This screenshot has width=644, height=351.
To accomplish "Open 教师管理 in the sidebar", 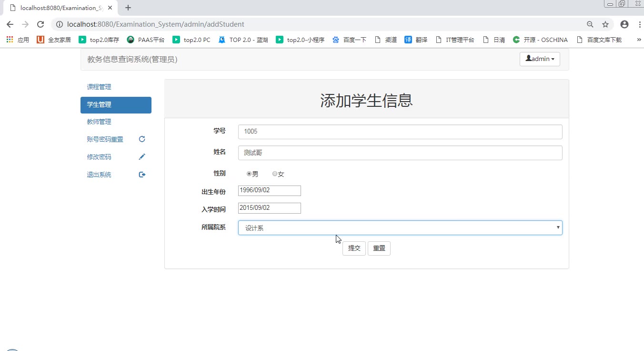I will coord(99,122).
